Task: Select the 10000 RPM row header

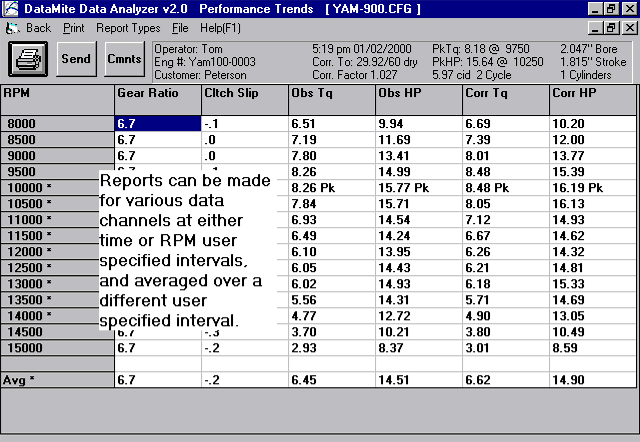Action: pyautogui.click(x=50, y=188)
